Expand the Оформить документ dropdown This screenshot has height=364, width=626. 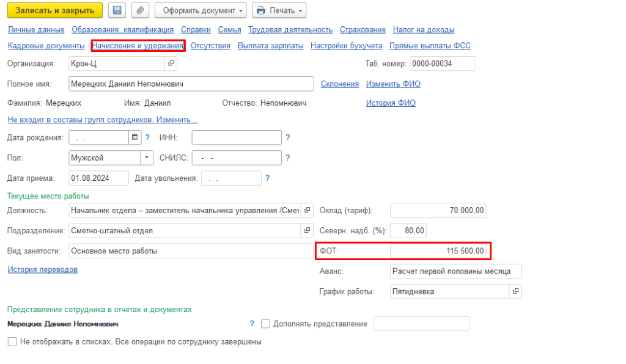click(201, 10)
